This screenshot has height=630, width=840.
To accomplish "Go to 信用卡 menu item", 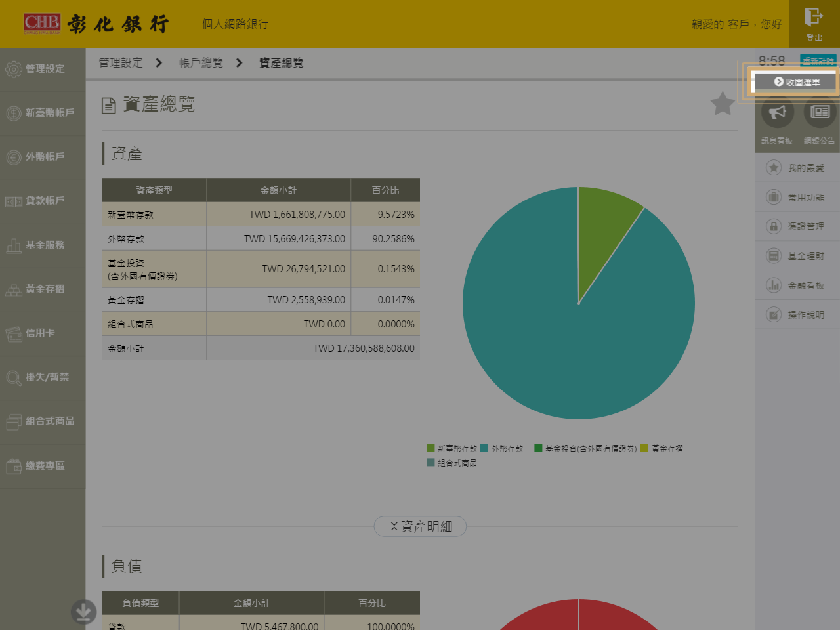I will pyautogui.click(x=43, y=333).
